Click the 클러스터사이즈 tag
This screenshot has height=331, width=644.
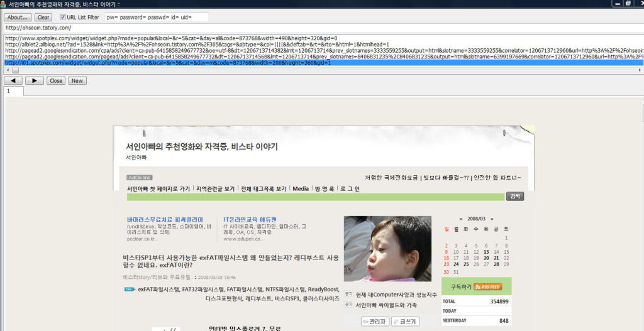tap(321, 298)
